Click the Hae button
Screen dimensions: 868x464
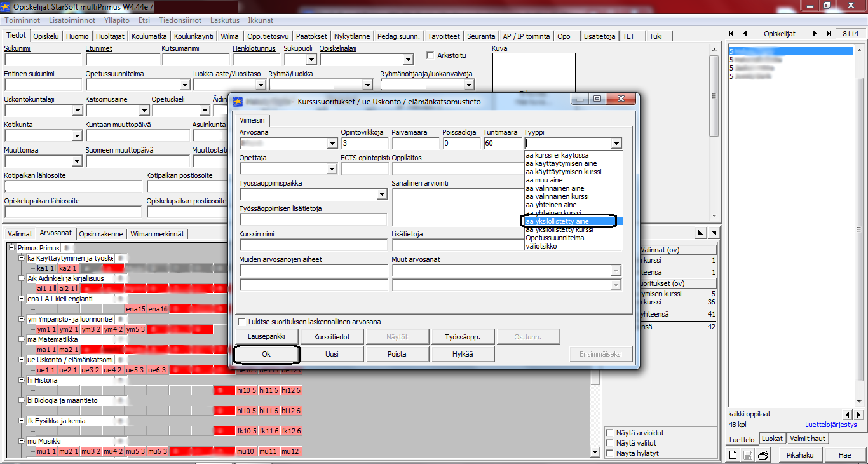point(844,455)
